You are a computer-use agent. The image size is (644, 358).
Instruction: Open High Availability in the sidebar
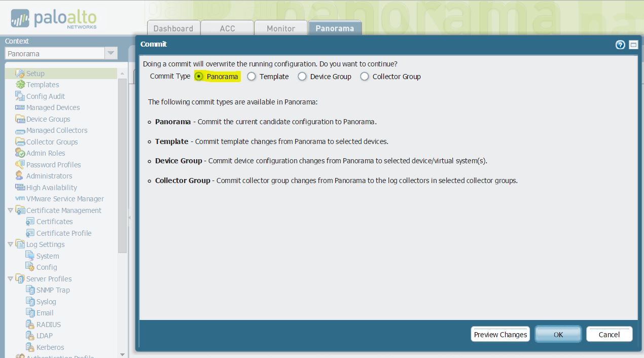52,188
